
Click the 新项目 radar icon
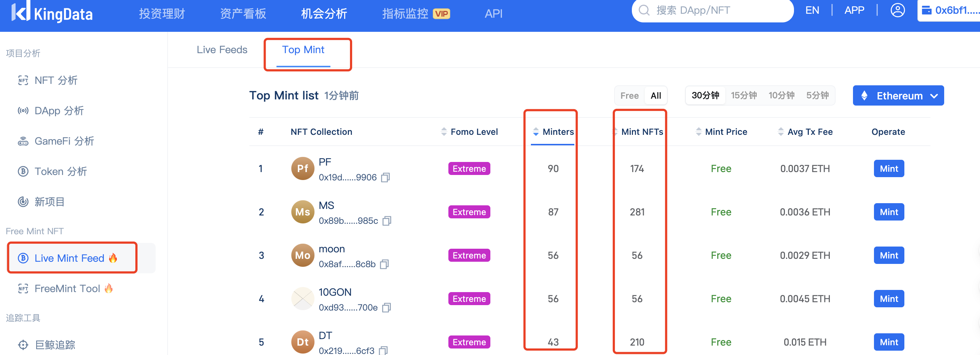click(23, 202)
